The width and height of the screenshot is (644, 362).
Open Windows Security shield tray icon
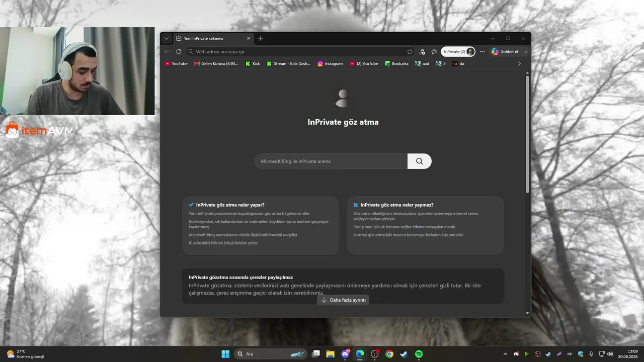pyautogui.click(x=581, y=354)
